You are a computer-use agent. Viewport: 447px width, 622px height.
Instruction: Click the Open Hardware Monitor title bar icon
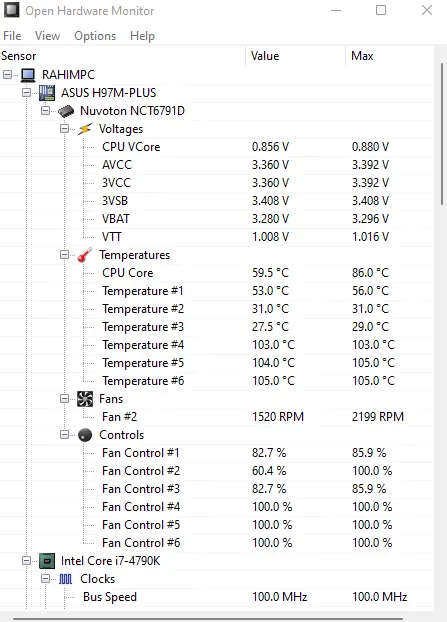[x=11, y=10]
